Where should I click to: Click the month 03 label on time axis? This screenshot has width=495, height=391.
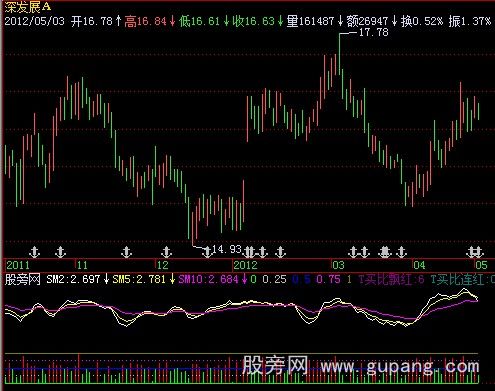[338, 265]
